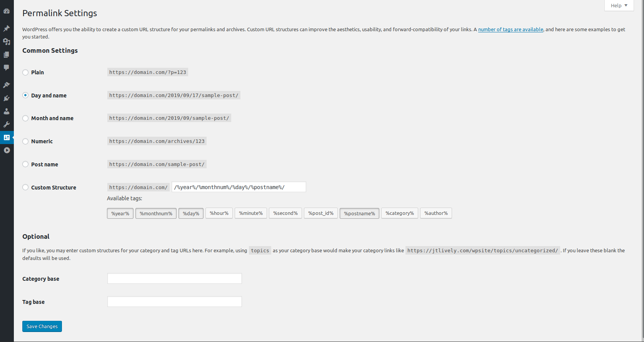Image resolution: width=644 pixels, height=342 pixels.
Task: Open Posts pushpin icon in sidebar
Action: pos(7,28)
